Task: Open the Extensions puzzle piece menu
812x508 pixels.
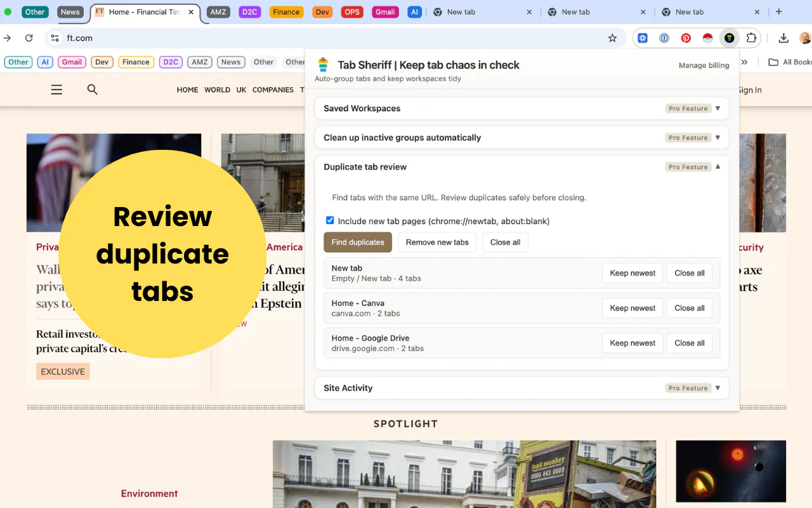Action: [751, 38]
